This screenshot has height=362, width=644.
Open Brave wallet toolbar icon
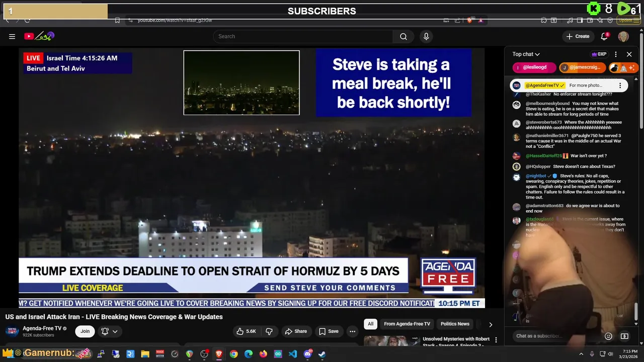click(590, 20)
